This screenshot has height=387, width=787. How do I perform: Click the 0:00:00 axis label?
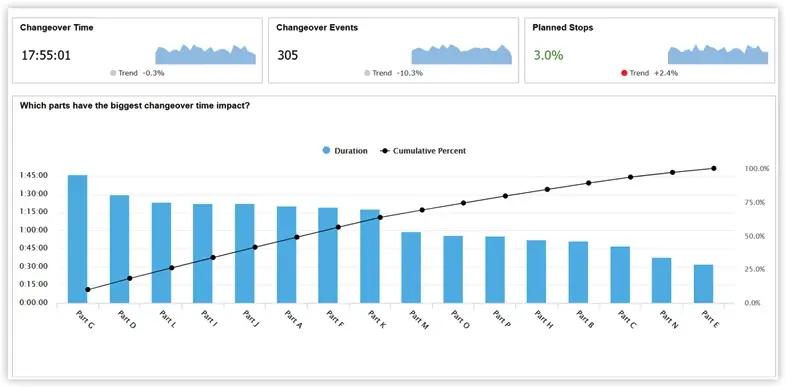coord(34,303)
